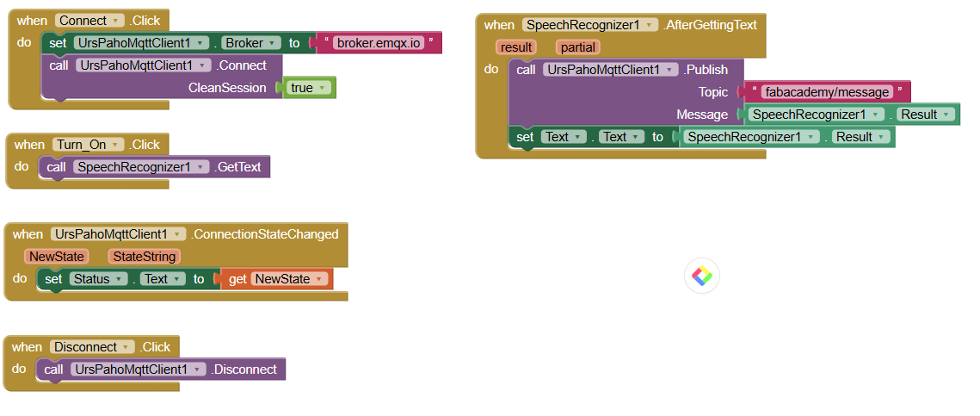Screen dimensions: 980x416
Task: Open UrsPahoMqttClient1 dropdown in Disconnect call block
Action: pos(139,369)
